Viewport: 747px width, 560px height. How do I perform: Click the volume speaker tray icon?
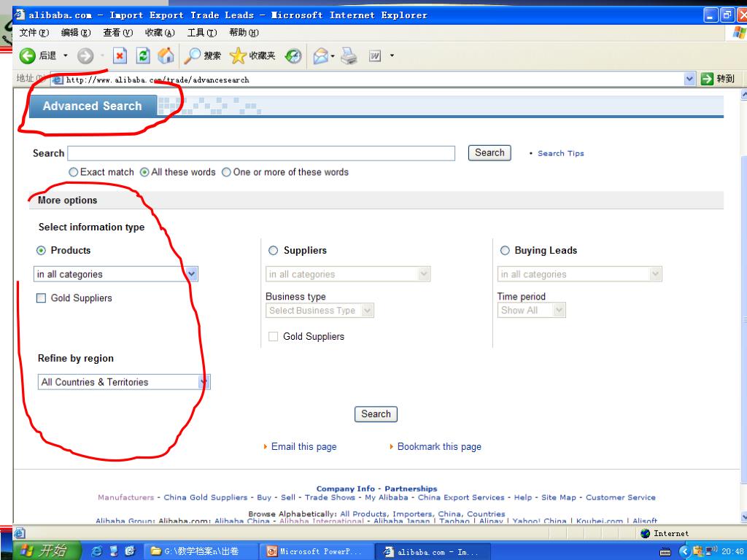(x=713, y=551)
